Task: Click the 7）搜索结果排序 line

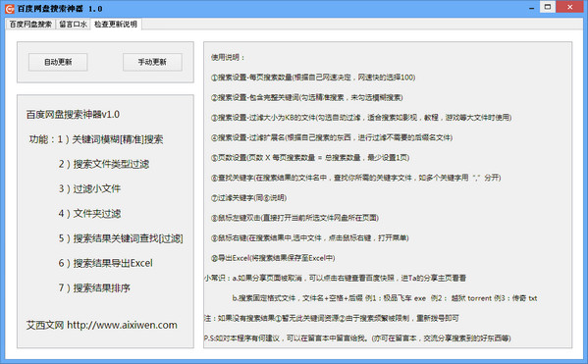Action: point(94,287)
